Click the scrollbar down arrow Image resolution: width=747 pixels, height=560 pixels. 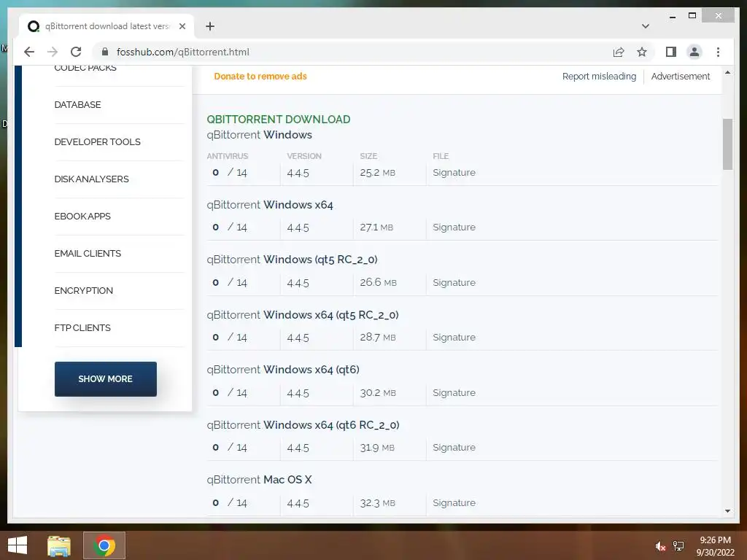click(x=727, y=511)
